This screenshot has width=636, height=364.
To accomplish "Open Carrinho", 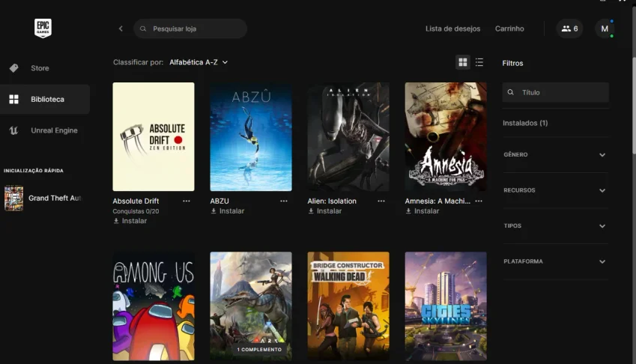I will click(509, 28).
